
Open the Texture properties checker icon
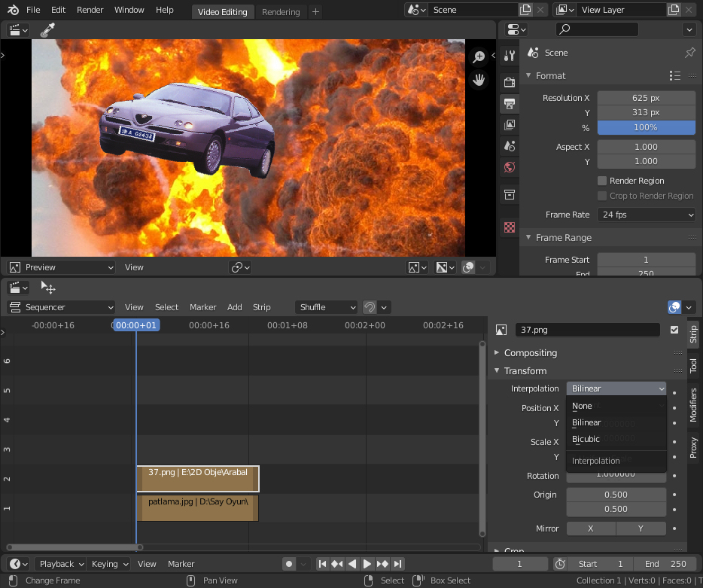(x=510, y=227)
